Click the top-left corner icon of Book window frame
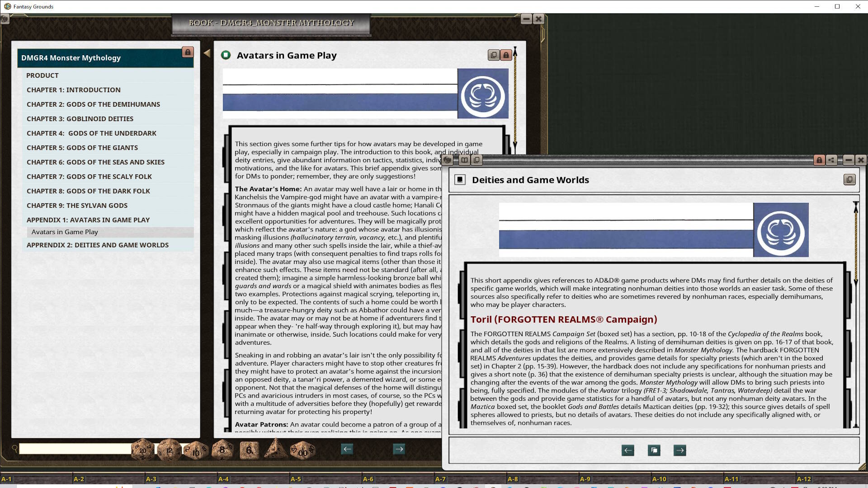 pos(5,19)
